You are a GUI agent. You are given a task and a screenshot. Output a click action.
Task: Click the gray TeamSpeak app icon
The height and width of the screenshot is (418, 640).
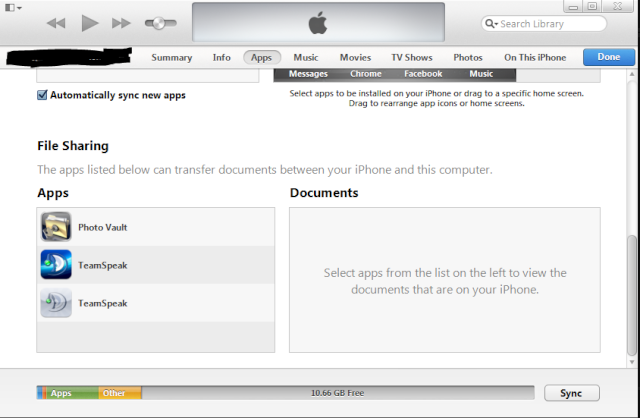pos(56,303)
